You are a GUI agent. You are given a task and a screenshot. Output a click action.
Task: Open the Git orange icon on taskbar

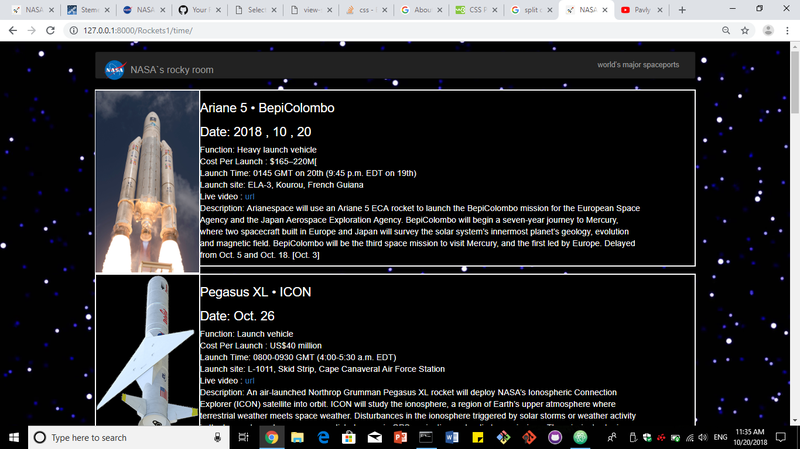pos(529,437)
